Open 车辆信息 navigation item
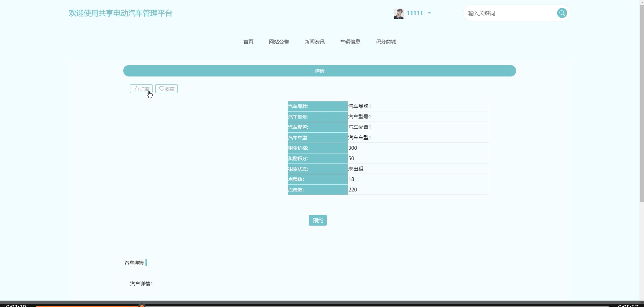The height and width of the screenshot is (307, 644). [350, 42]
